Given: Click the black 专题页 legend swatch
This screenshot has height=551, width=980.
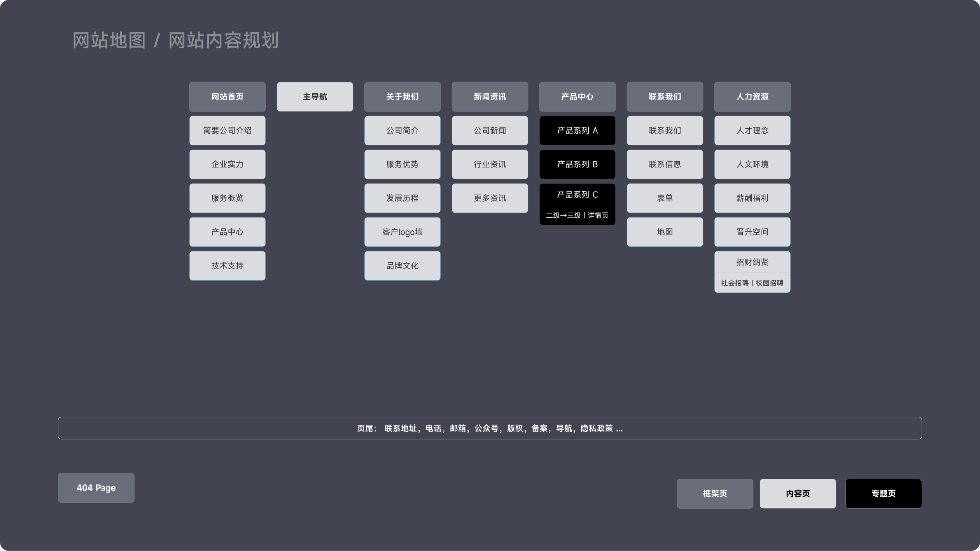Looking at the screenshot, I should coord(883,493).
